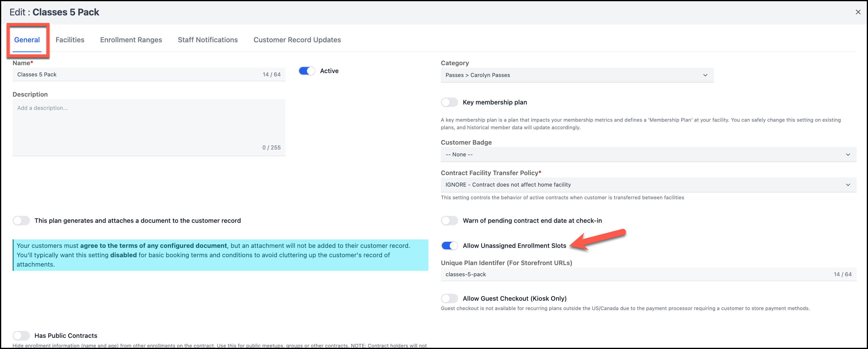This screenshot has height=349, width=868.
Task: Disable Allow Unassigned Enrollment Slots
Action: pos(449,246)
